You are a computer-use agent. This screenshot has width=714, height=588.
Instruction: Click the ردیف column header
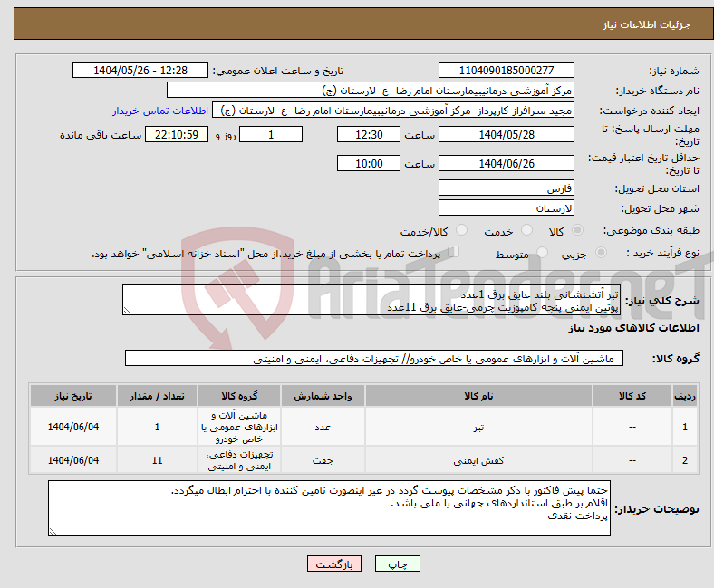coord(685,396)
